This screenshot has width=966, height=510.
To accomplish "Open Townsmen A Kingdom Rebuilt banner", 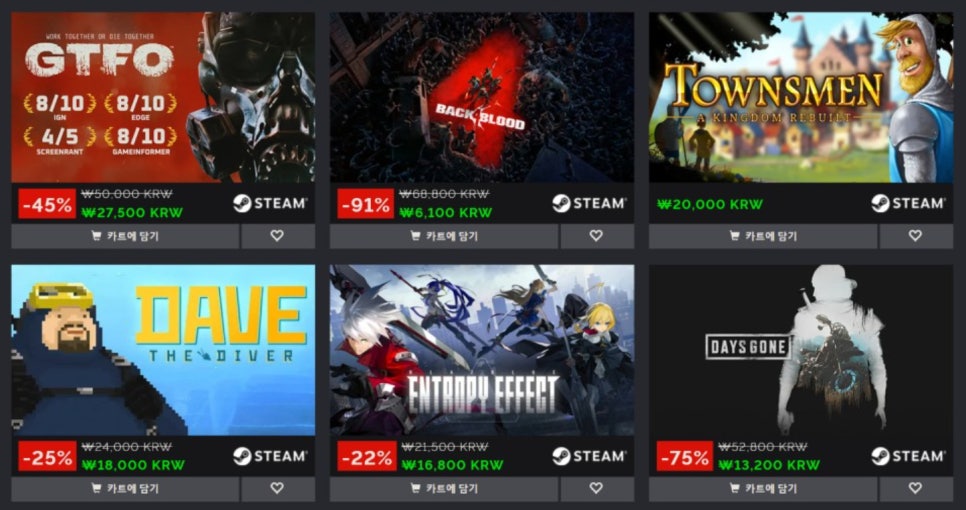I will [801, 97].
